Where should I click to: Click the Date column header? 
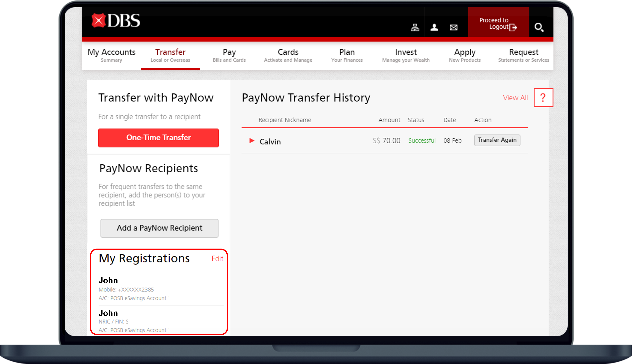pos(449,120)
